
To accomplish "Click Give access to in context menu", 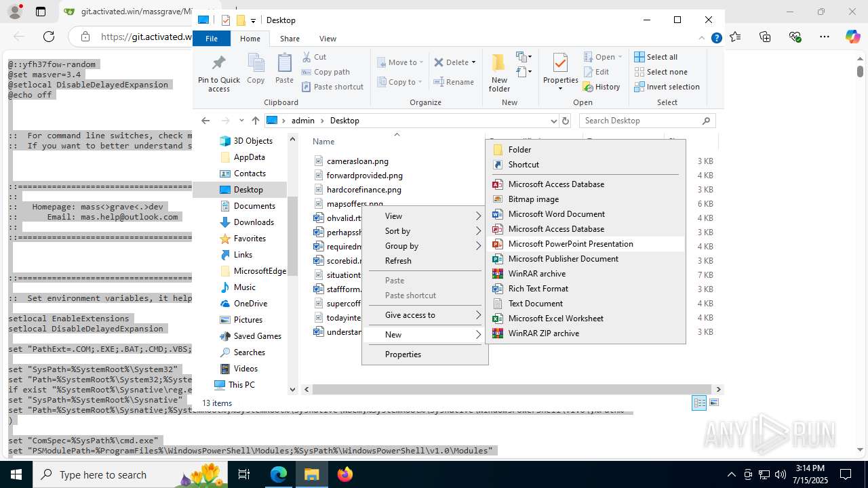I will coord(425,315).
